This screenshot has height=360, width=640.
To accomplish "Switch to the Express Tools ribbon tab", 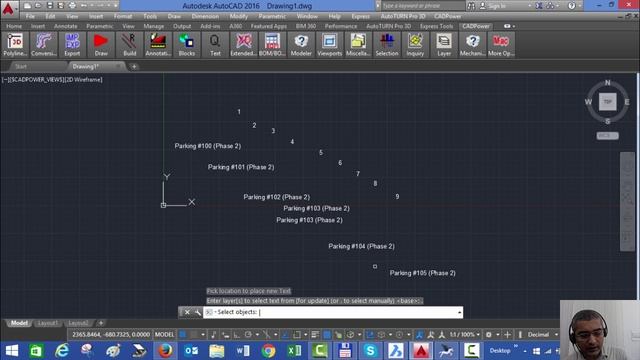I will (x=436, y=26).
